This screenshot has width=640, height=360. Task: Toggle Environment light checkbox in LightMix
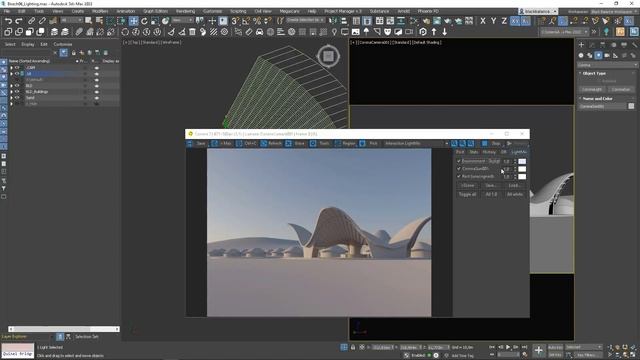pos(459,161)
